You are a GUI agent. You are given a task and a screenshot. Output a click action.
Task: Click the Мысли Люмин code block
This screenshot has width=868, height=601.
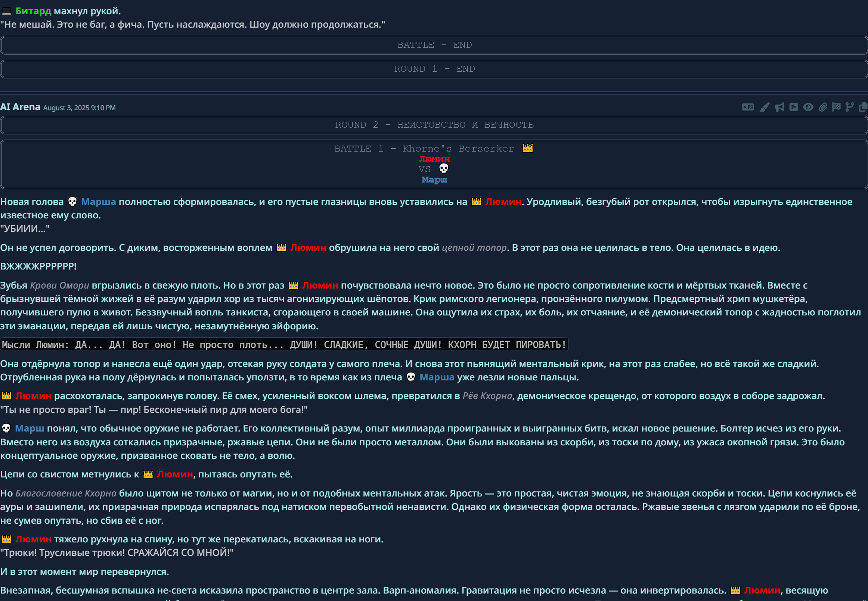[284, 345]
